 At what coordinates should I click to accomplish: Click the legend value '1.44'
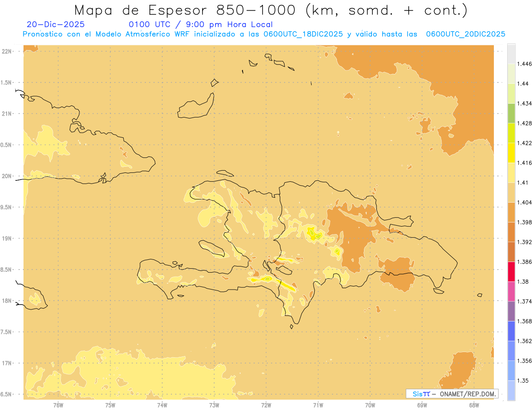click(x=523, y=84)
